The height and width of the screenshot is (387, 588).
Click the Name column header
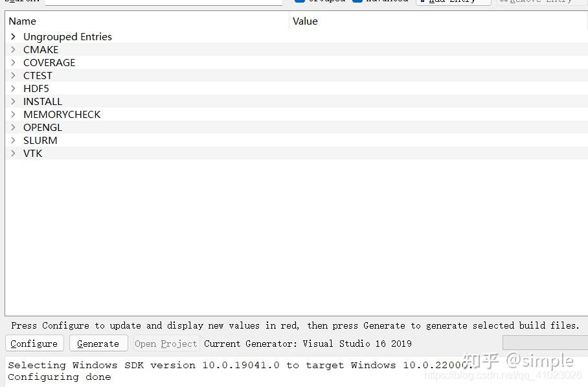coord(22,21)
